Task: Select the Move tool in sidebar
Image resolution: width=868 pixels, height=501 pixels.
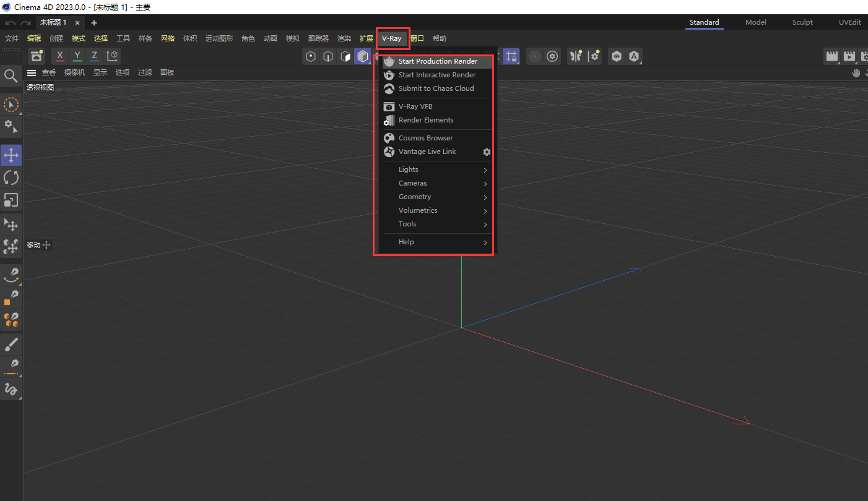Action: click(11, 155)
